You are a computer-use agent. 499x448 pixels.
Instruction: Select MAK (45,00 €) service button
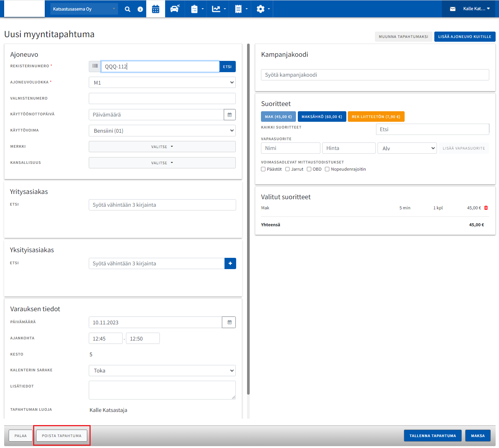pyautogui.click(x=278, y=117)
